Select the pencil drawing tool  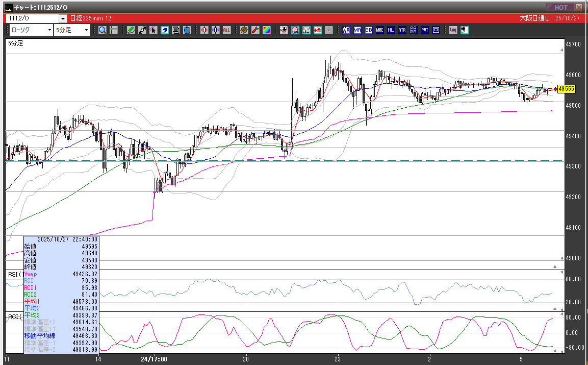pos(131,30)
